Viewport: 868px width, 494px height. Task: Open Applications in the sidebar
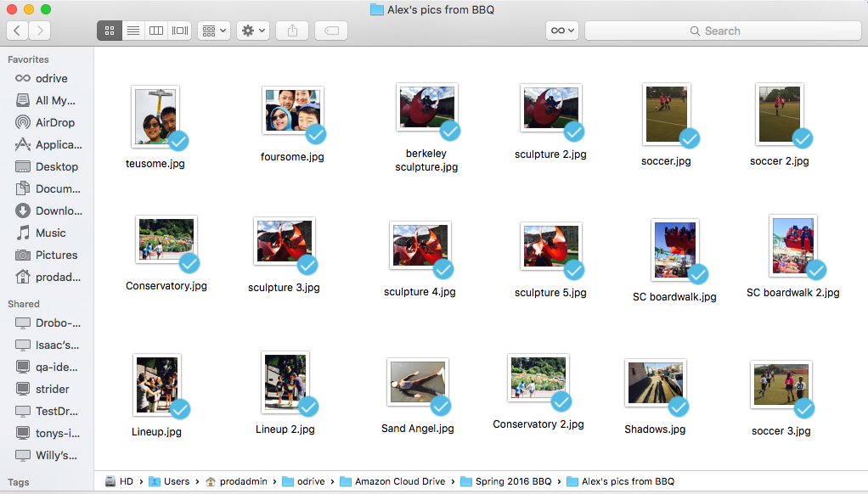click(x=47, y=145)
